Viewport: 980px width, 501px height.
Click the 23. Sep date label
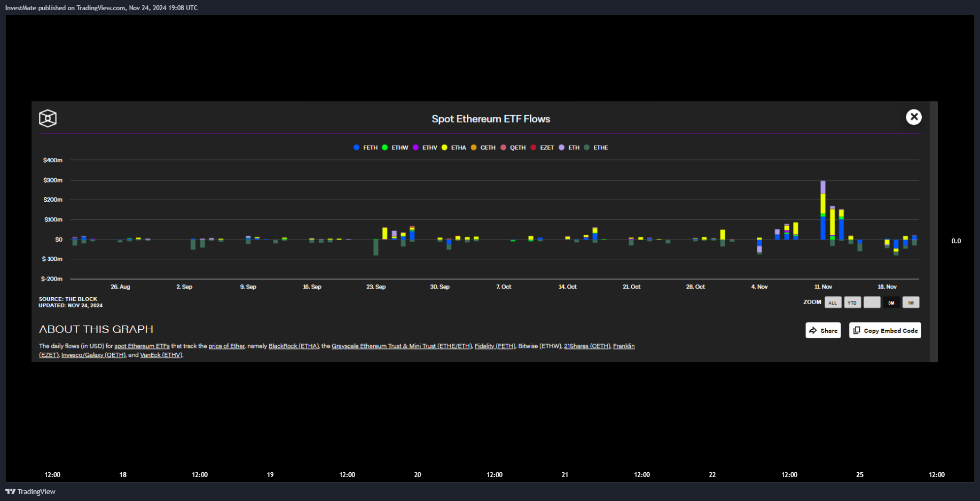tap(376, 287)
